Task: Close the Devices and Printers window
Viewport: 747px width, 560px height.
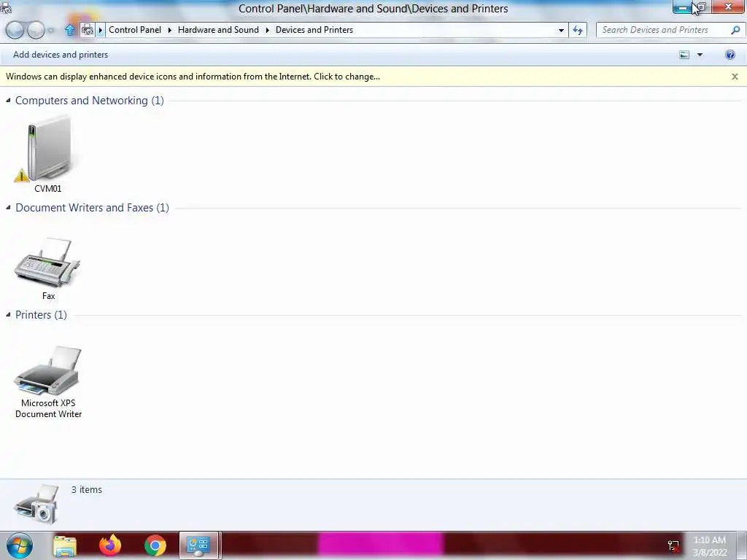Action: pos(729,7)
